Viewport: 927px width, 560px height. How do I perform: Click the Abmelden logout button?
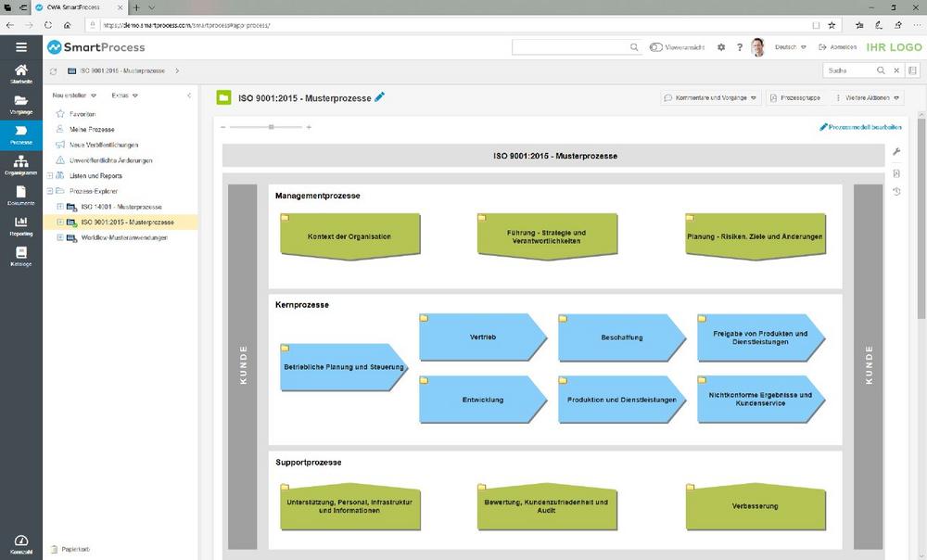(838, 47)
